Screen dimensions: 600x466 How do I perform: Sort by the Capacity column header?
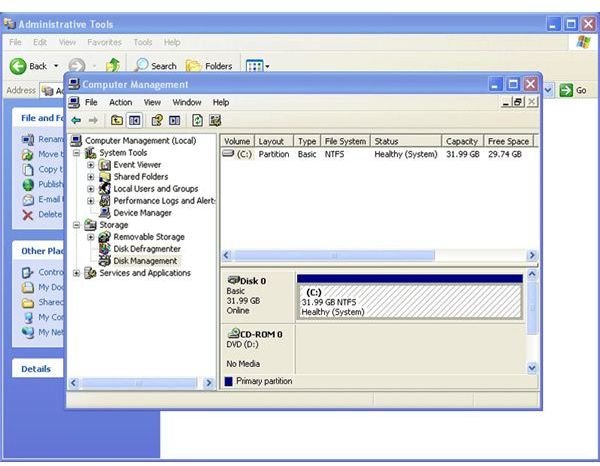[463, 141]
